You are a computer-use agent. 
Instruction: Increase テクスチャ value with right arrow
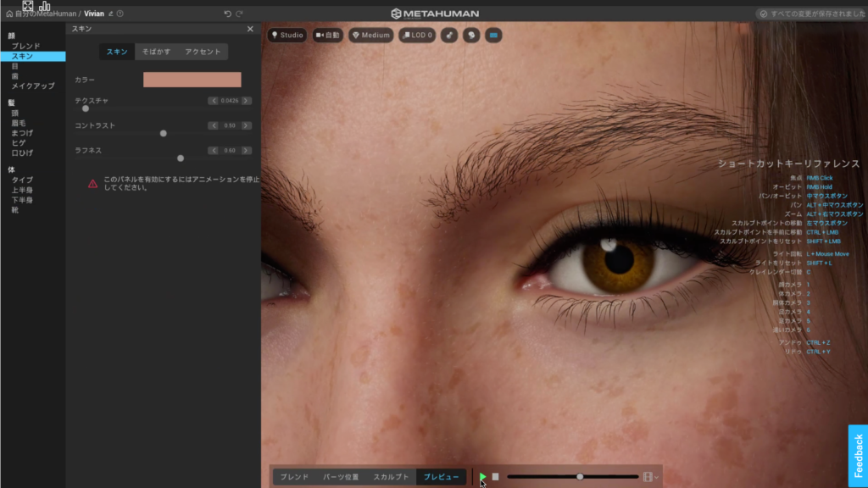click(x=246, y=101)
